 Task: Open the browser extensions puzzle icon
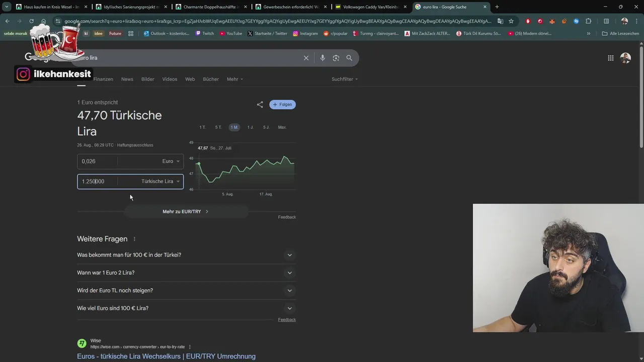point(589,21)
